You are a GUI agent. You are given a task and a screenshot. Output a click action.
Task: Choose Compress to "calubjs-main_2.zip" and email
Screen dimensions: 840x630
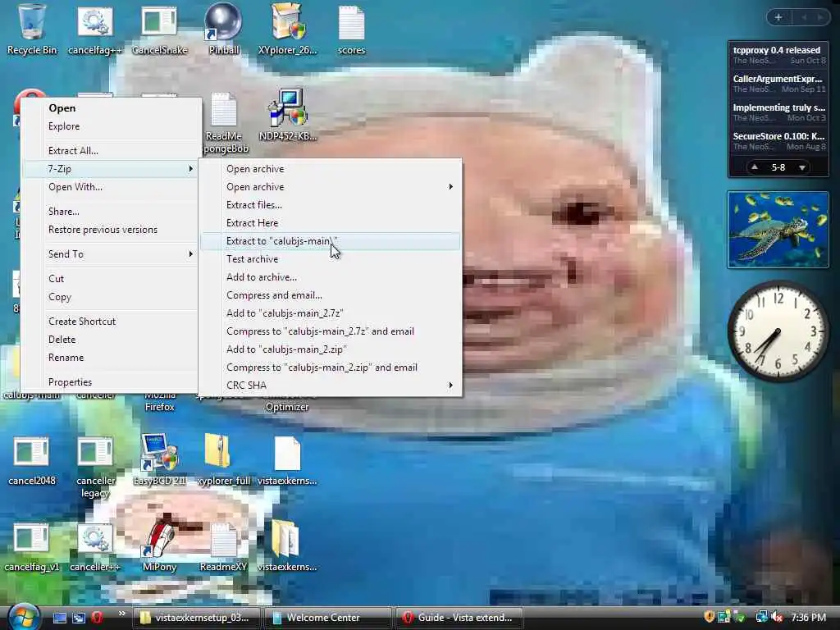click(x=330, y=367)
